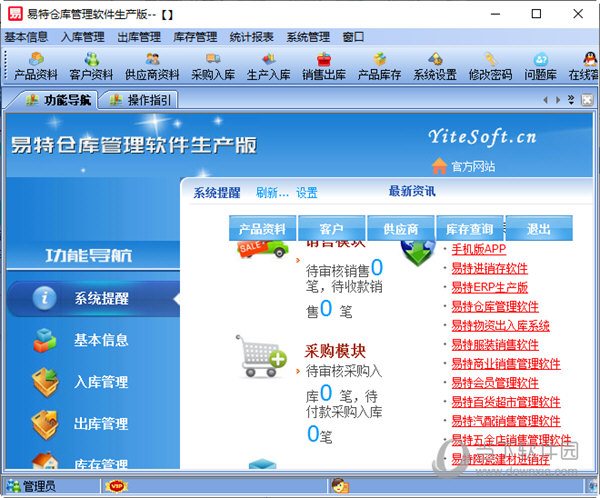Click the 供应商 shortcut button
600x498 pixels.
coord(401,229)
